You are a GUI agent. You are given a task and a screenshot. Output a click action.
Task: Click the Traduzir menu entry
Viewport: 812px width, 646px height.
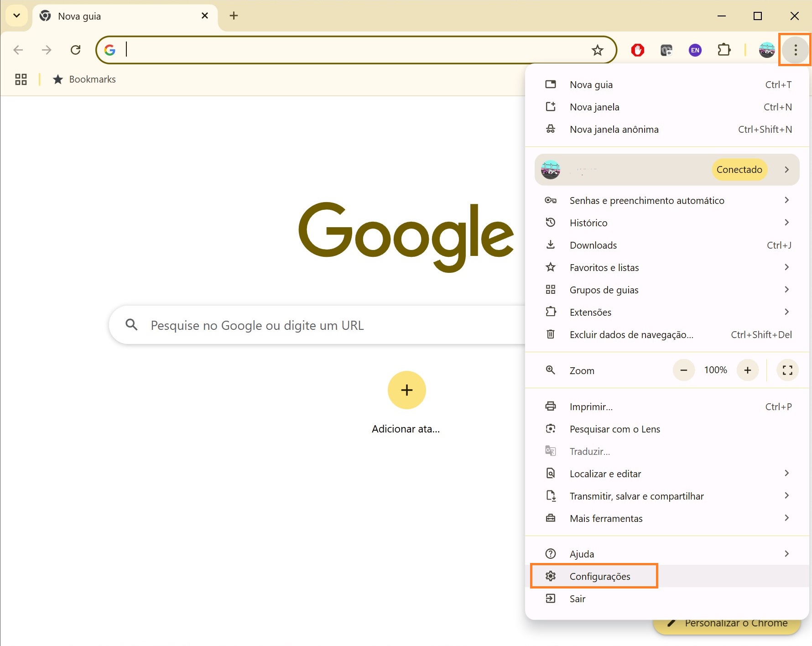pyautogui.click(x=667, y=451)
